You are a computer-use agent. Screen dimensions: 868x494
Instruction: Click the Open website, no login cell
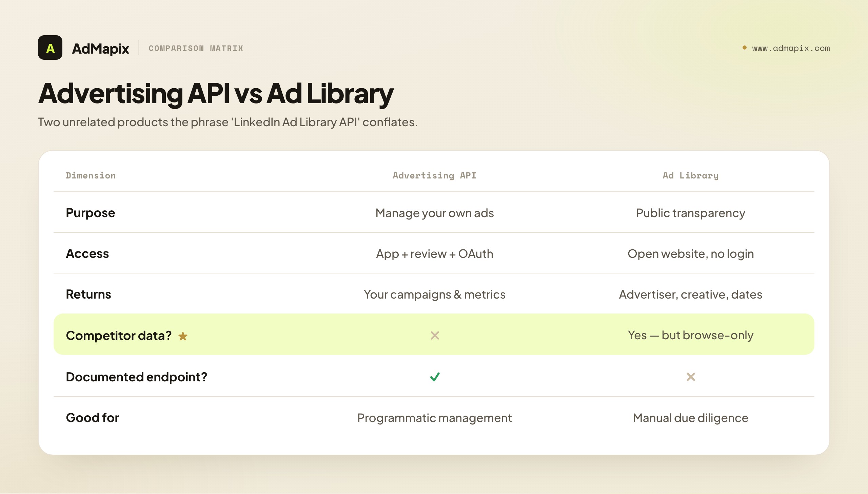click(x=691, y=254)
